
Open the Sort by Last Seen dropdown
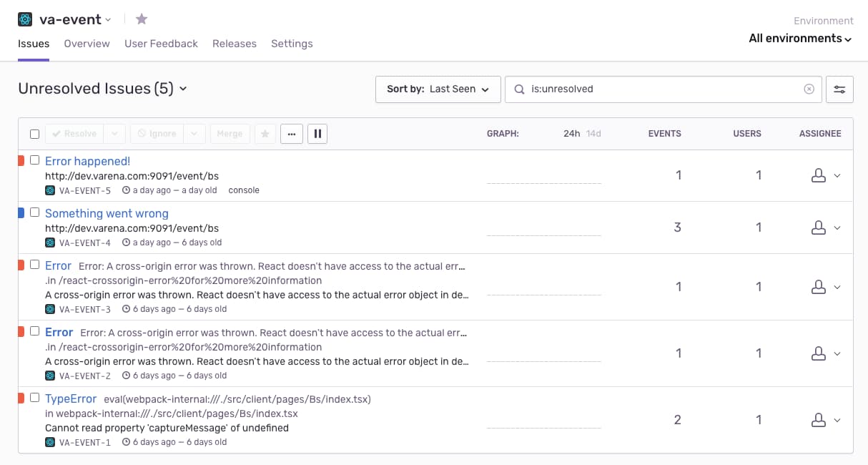coord(438,89)
